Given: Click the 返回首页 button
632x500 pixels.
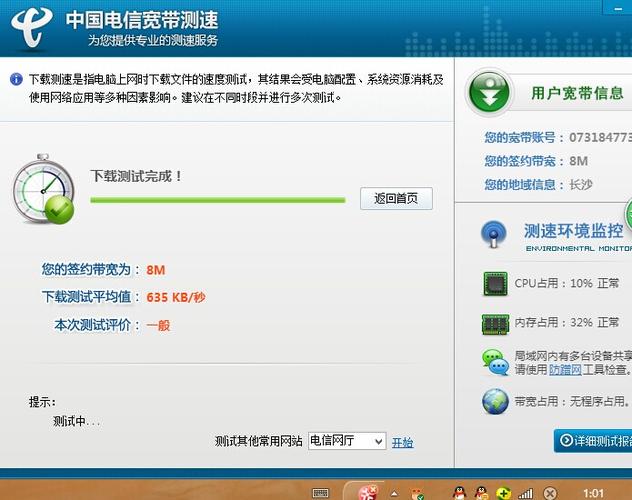Looking at the screenshot, I should pos(396,198).
